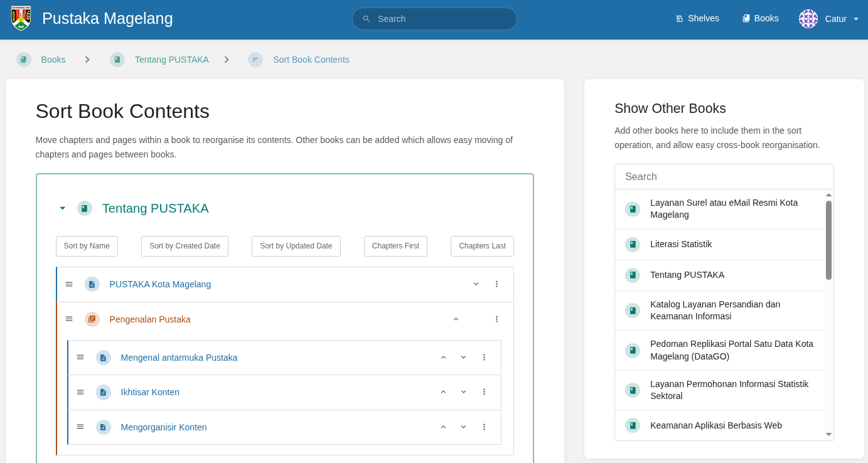Move PUSTAKA Kota Magelang down
Screen dimensions: 868x463
click(x=476, y=284)
